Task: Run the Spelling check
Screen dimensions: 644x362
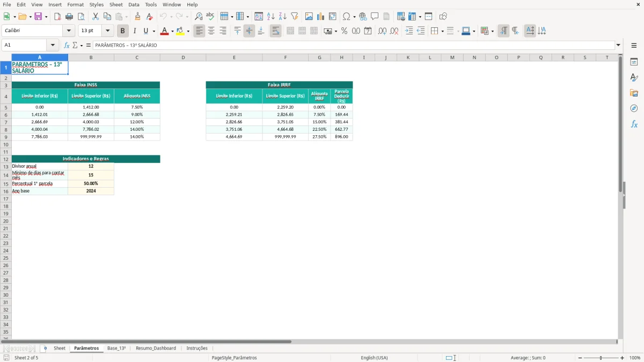Action: pos(210,17)
